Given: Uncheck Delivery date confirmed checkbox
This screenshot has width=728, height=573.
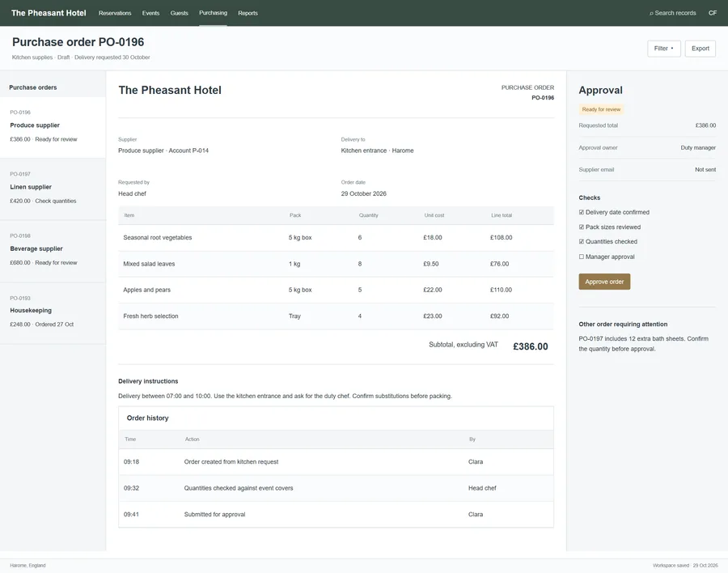Looking at the screenshot, I should (x=582, y=212).
